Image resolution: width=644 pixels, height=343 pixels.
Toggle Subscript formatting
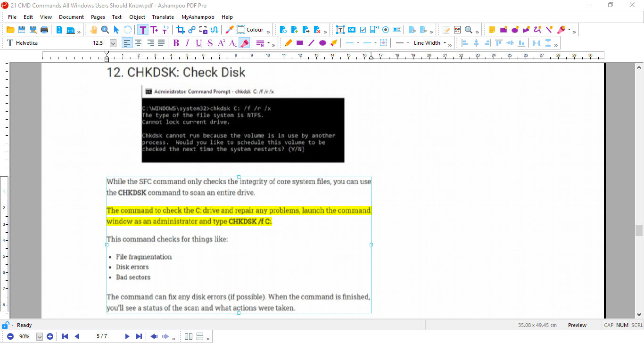coord(232,43)
